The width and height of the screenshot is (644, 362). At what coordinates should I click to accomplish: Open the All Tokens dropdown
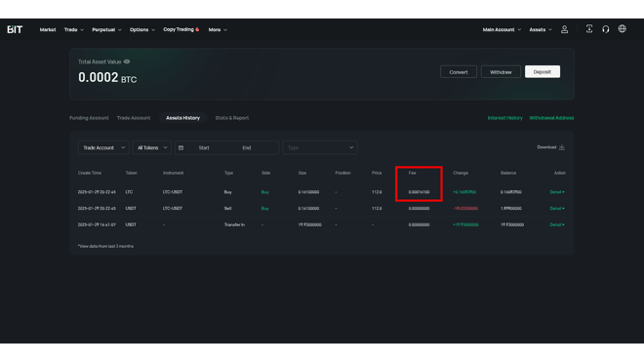pyautogui.click(x=152, y=147)
